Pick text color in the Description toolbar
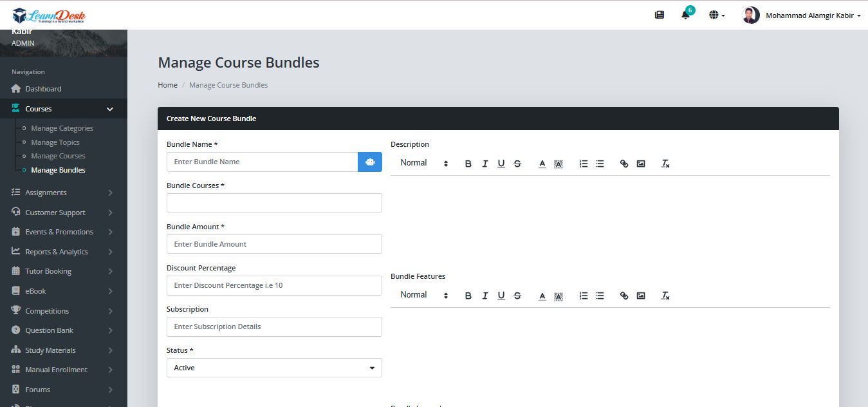Screen dimensions: 868x407 click(542, 164)
